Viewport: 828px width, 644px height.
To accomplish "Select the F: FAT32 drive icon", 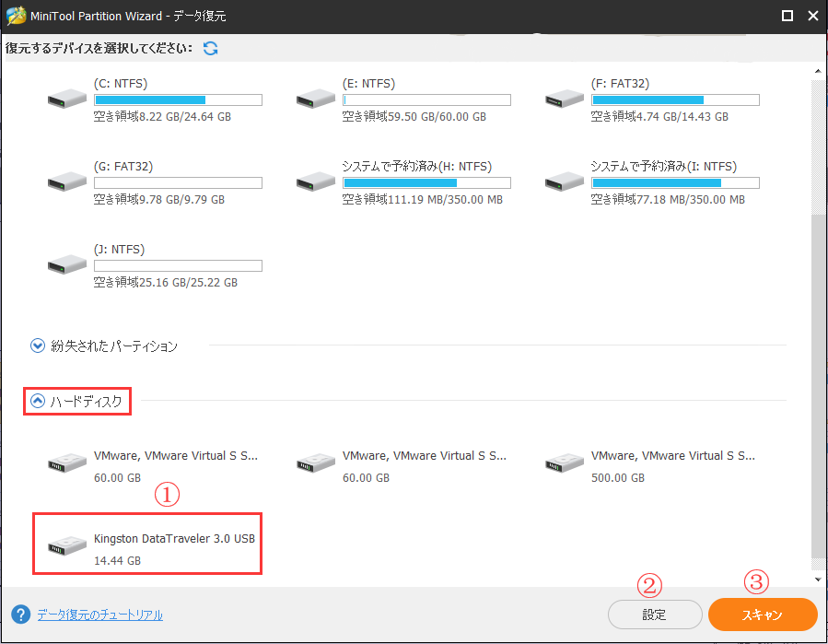I will click(565, 99).
